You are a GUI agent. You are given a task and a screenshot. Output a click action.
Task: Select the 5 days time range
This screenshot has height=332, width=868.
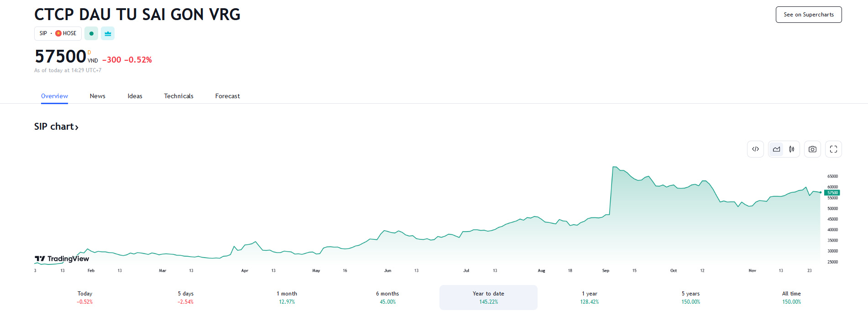pos(186,297)
